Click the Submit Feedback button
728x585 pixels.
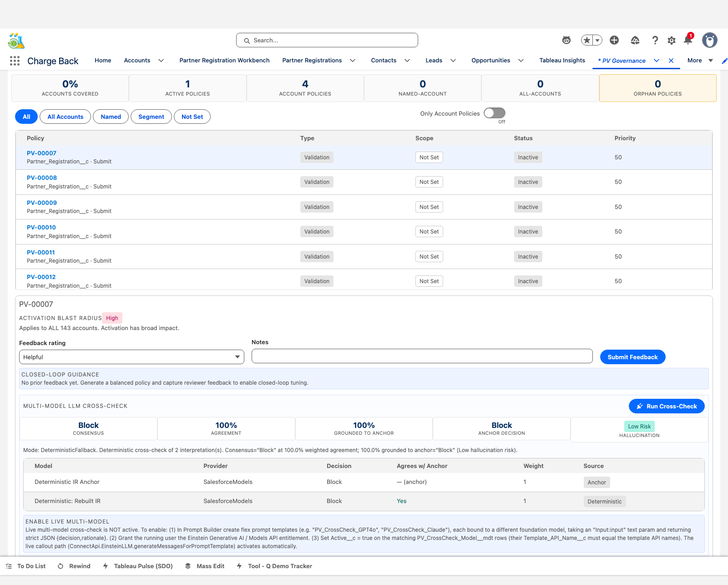633,357
